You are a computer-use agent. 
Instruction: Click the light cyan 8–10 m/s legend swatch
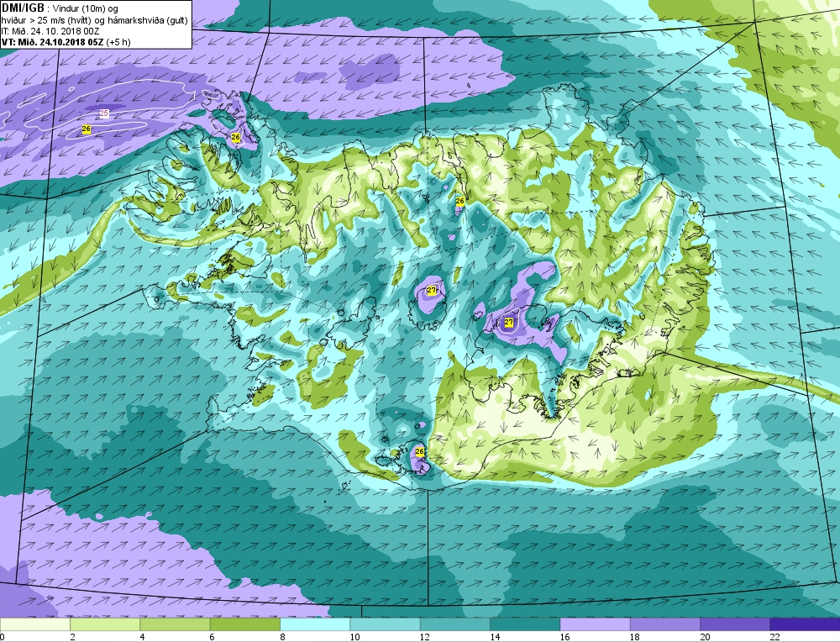pos(315,624)
